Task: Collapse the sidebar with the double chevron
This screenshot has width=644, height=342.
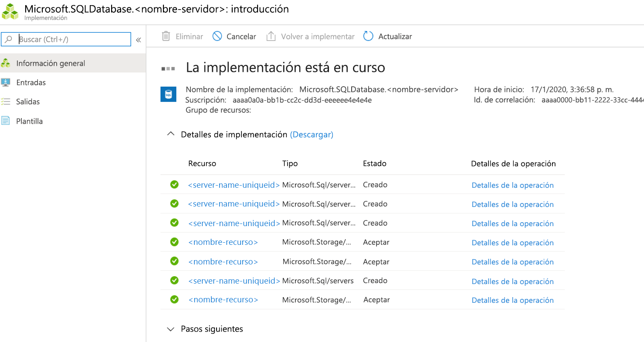Action: [139, 40]
